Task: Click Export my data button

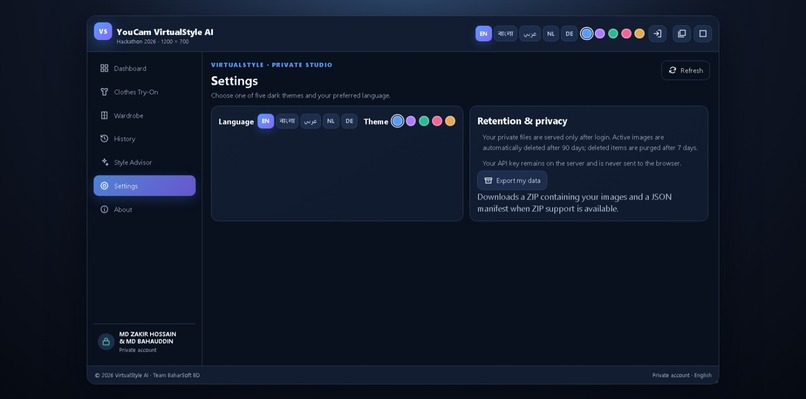Action: coord(512,180)
